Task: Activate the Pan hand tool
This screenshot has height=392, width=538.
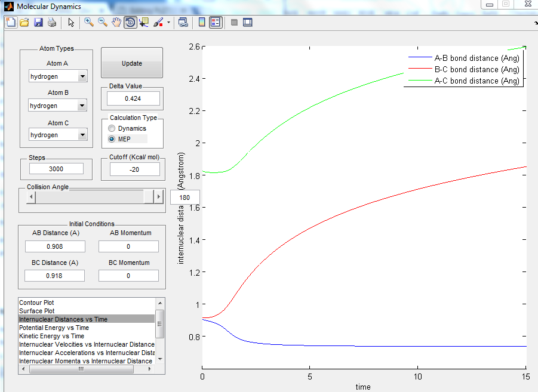Action: click(x=116, y=23)
